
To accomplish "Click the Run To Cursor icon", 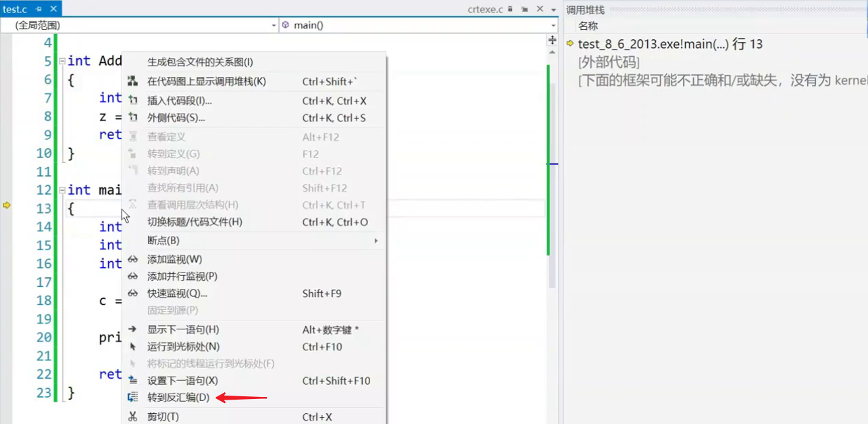I will pos(132,346).
